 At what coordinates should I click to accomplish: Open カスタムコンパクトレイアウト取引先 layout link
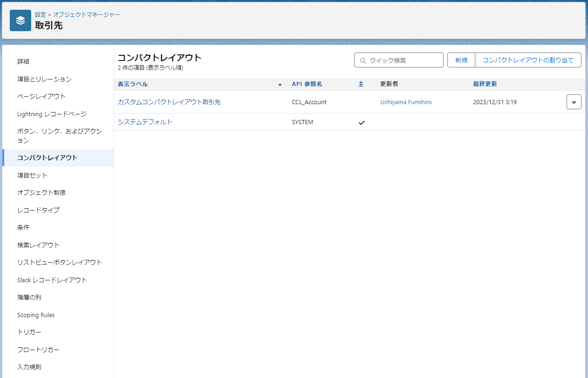tap(169, 102)
